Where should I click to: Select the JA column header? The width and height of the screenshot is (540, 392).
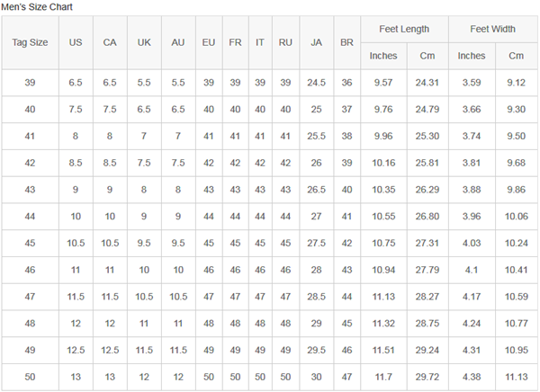(316, 42)
